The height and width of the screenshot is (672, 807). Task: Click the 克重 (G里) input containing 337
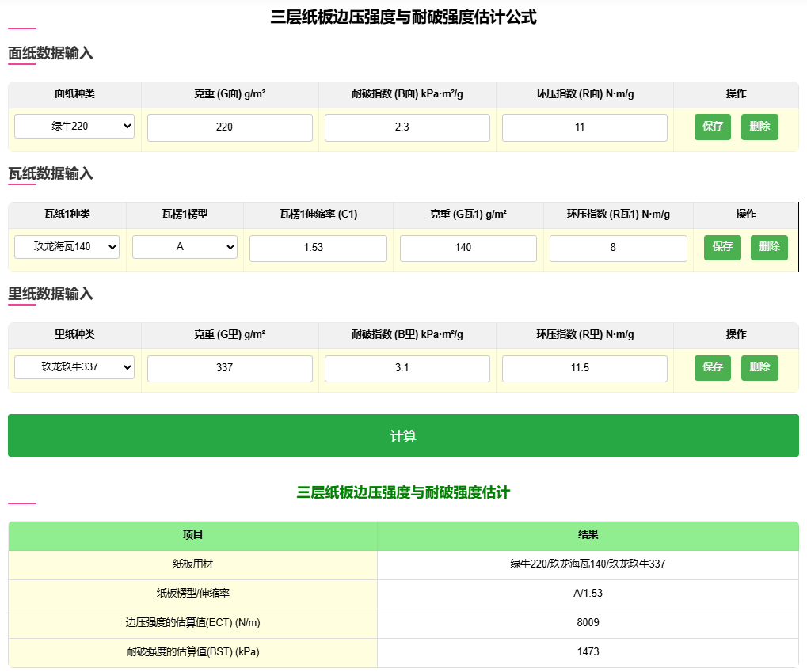pos(229,367)
